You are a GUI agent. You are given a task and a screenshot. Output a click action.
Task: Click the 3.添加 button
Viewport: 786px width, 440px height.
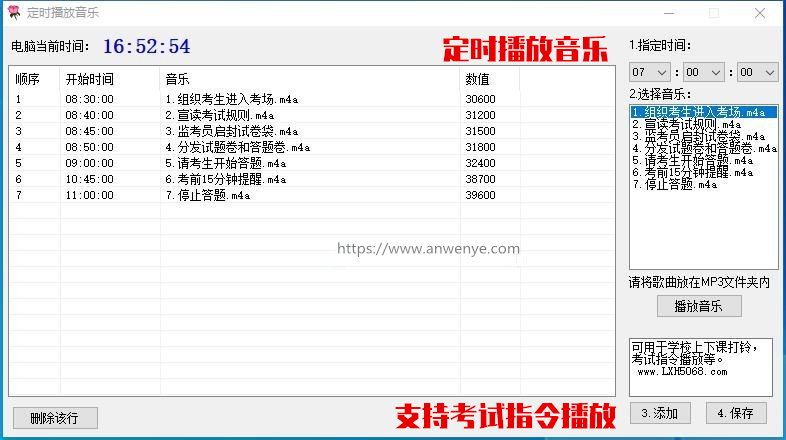point(659,413)
